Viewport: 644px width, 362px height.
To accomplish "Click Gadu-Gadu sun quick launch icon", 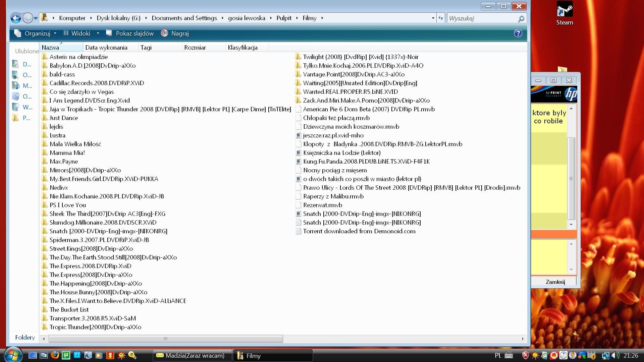I will click(x=121, y=356).
